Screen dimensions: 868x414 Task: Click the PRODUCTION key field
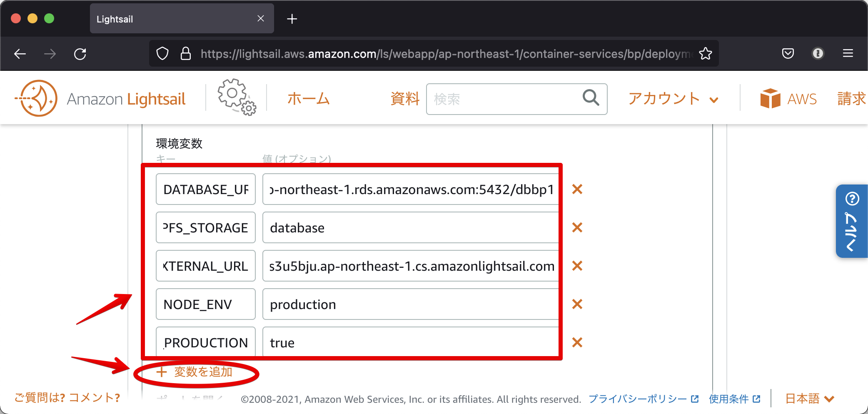tap(206, 342)
